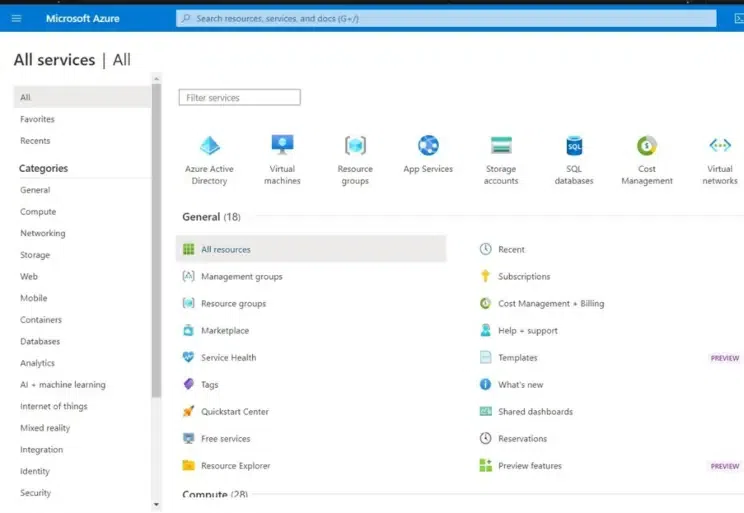
Task: Choose the Storage category
Action: coord(35,255)
